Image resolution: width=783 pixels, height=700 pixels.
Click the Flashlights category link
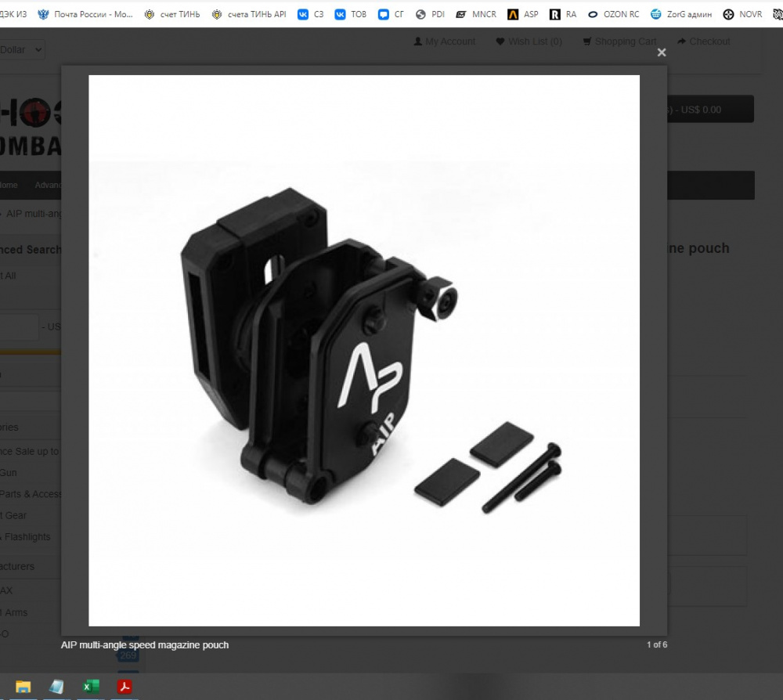coord(26,536)
